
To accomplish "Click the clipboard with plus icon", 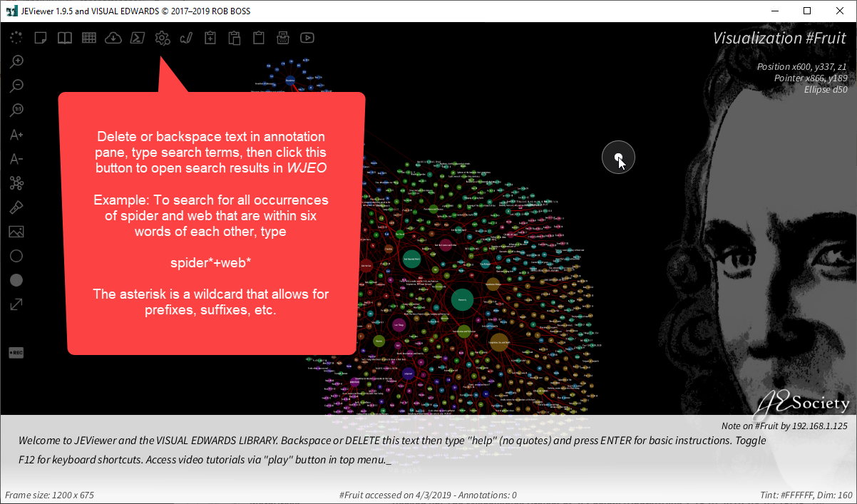I will 210,38.
